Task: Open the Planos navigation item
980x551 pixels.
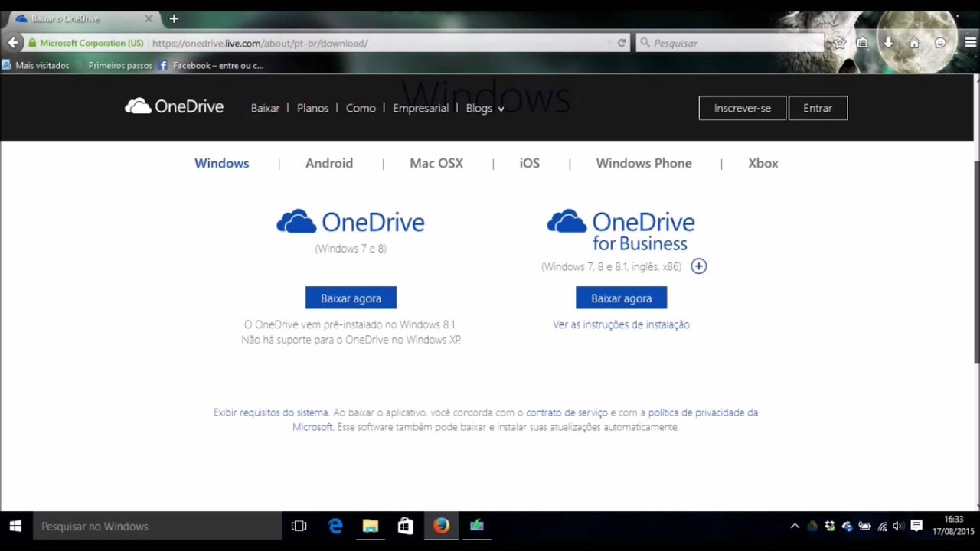Action: (312, 108)
